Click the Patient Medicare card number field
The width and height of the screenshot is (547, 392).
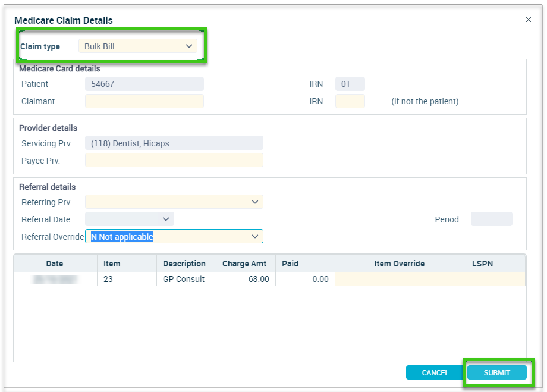tap(144, 84)
